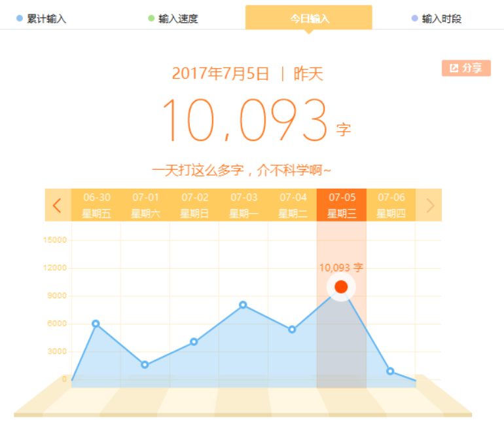Click the 分享 share button

click(x=466, y=68)
